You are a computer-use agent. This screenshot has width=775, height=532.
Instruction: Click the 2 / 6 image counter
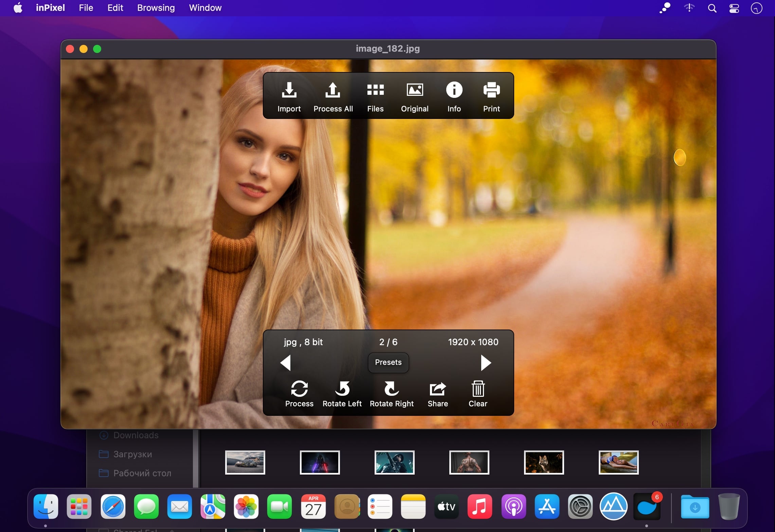388,342
